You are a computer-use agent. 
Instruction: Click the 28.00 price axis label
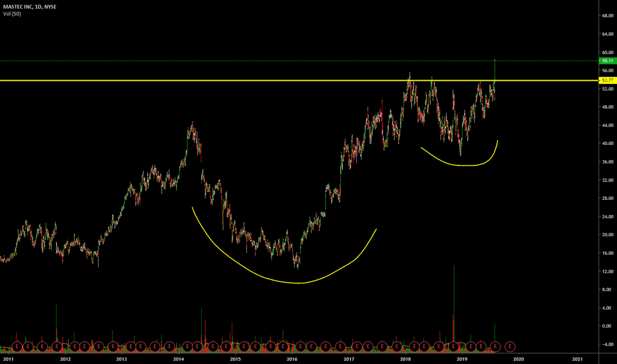(x=607, y=199)
